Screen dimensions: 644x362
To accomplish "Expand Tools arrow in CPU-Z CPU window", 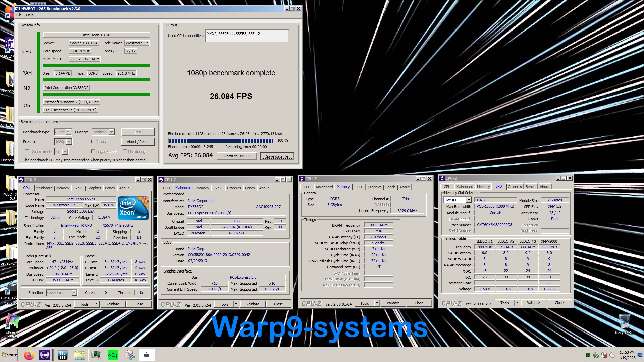I will point(96,304).
